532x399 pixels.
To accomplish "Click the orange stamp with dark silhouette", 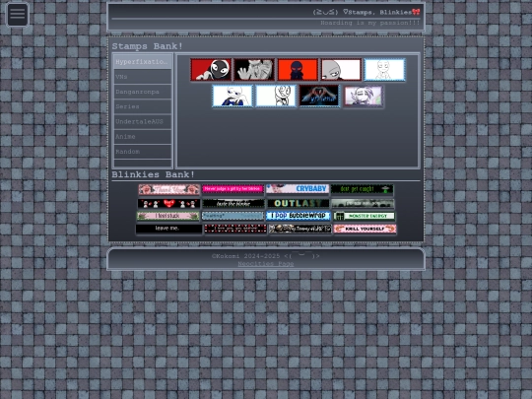I will pyautogui.click(x=298, y=70).
